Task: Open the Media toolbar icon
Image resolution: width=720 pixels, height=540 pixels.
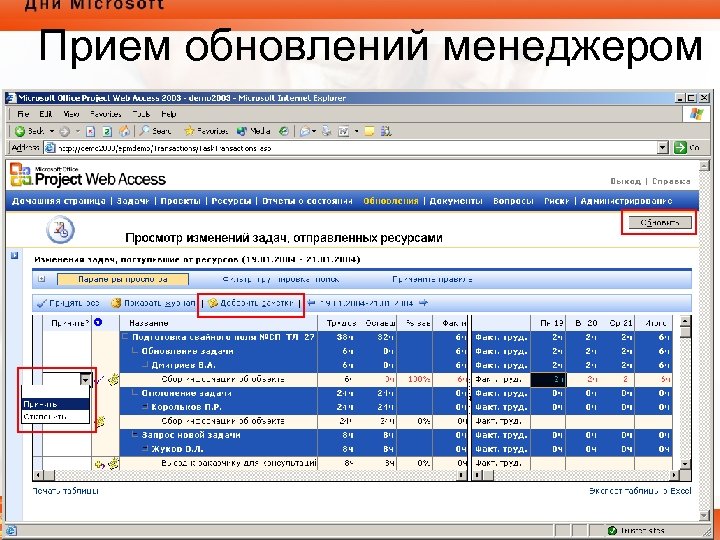Action: coord(242,132)
